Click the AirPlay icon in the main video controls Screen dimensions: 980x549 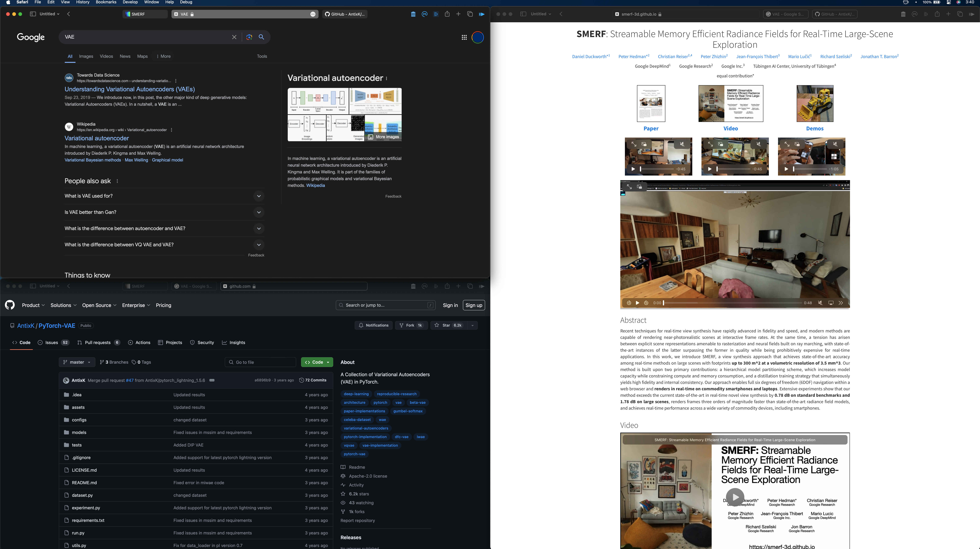pos(831,303)
